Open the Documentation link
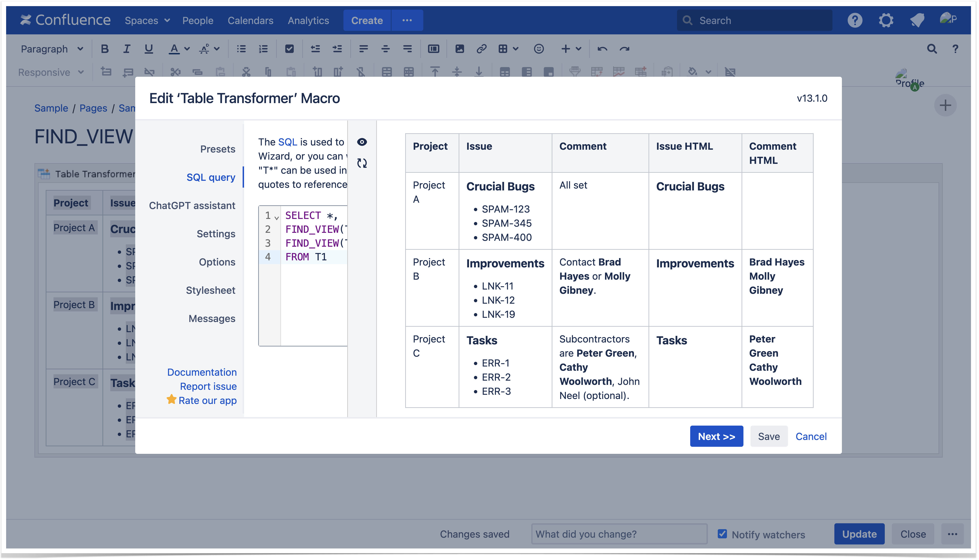 202,372
